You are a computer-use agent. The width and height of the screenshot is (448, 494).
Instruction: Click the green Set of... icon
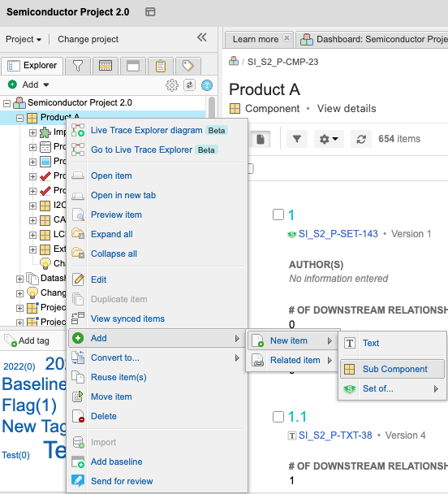[349, 388]
